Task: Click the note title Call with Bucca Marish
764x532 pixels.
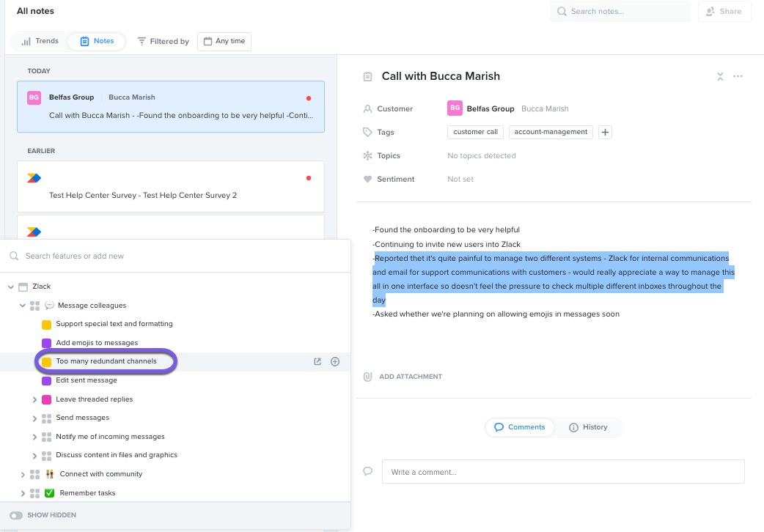Action: point(441,76)
